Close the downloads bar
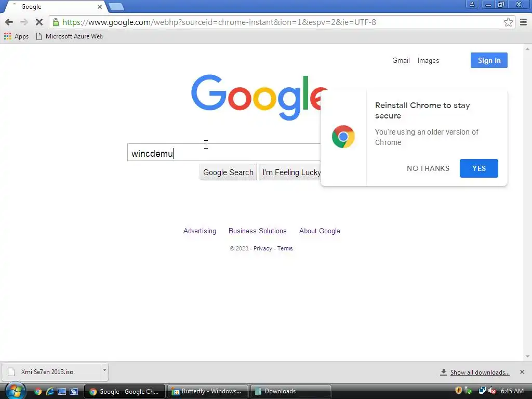The height and width of the screenshot is (399, 532). 522,372
